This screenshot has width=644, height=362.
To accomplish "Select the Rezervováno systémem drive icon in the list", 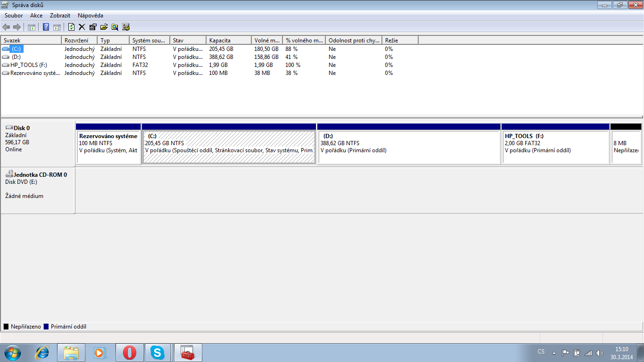I will click(x=6, y=73).
